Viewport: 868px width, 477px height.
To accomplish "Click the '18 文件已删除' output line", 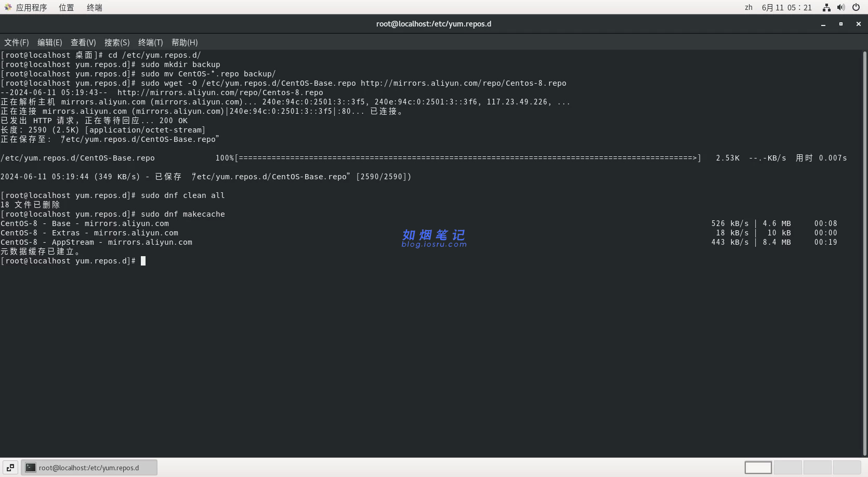I will [x=30, y=205].
